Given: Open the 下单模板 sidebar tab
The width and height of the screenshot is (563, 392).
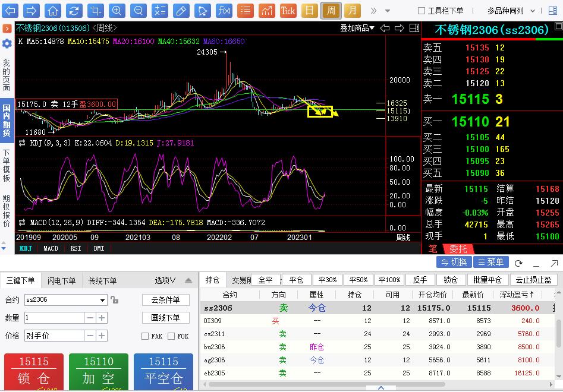Looking at the screenshot, I should pos(7,166).
